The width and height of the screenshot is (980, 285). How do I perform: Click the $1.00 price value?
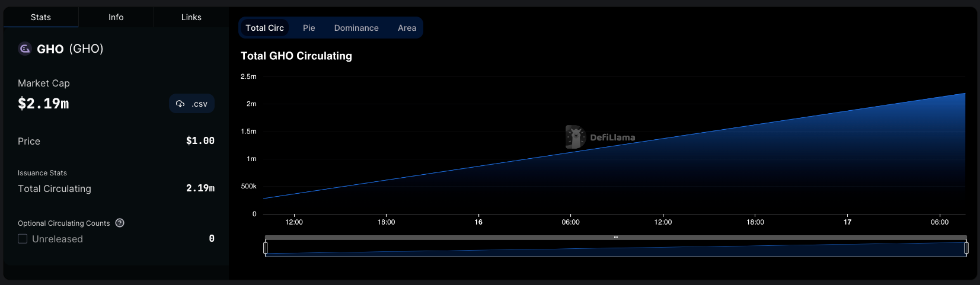200,140
